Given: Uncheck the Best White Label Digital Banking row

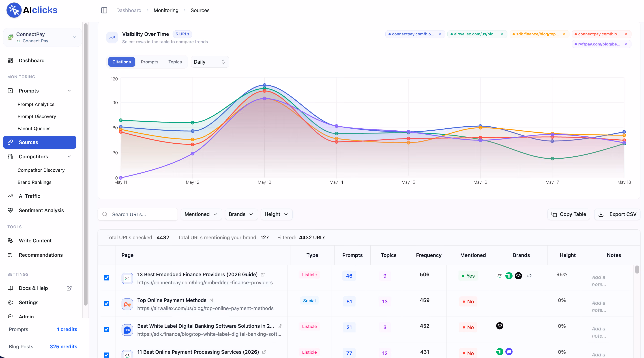Looking at the screenshot, I should 107,329.
